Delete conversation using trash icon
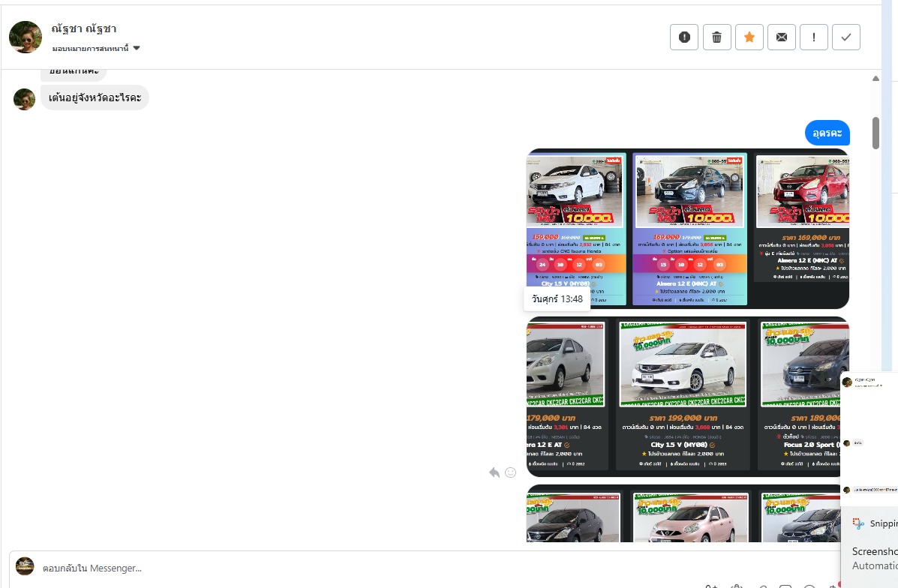 716,37
